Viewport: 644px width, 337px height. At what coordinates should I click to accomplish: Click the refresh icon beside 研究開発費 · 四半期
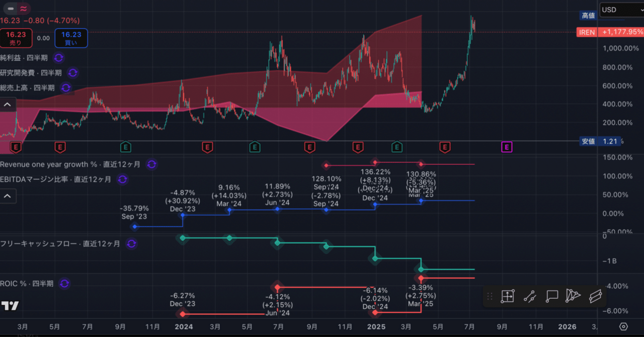(x=72, y=73)
